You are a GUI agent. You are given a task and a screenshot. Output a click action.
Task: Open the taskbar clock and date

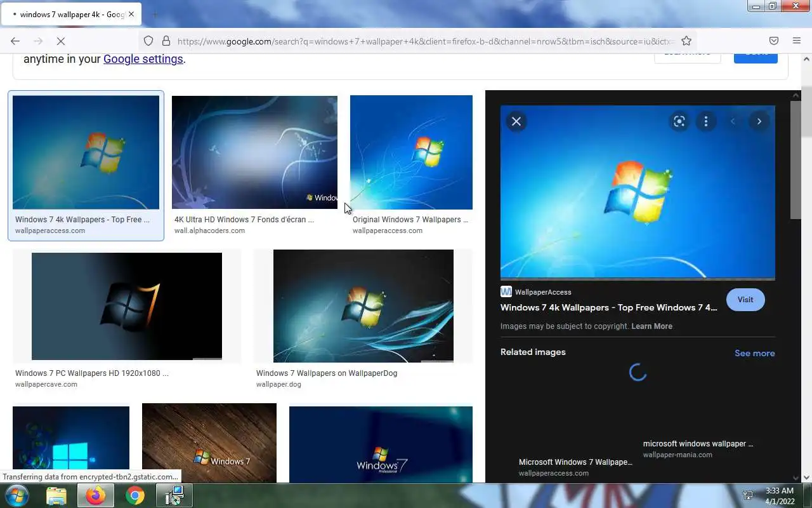pyautogui.click(x=780, y=496)
